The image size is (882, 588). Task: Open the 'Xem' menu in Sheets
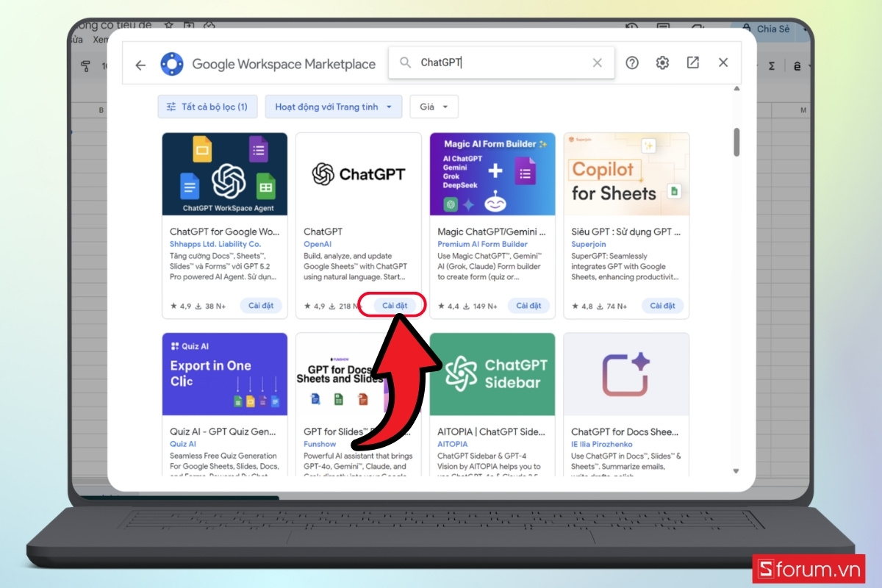coord(101,40)
